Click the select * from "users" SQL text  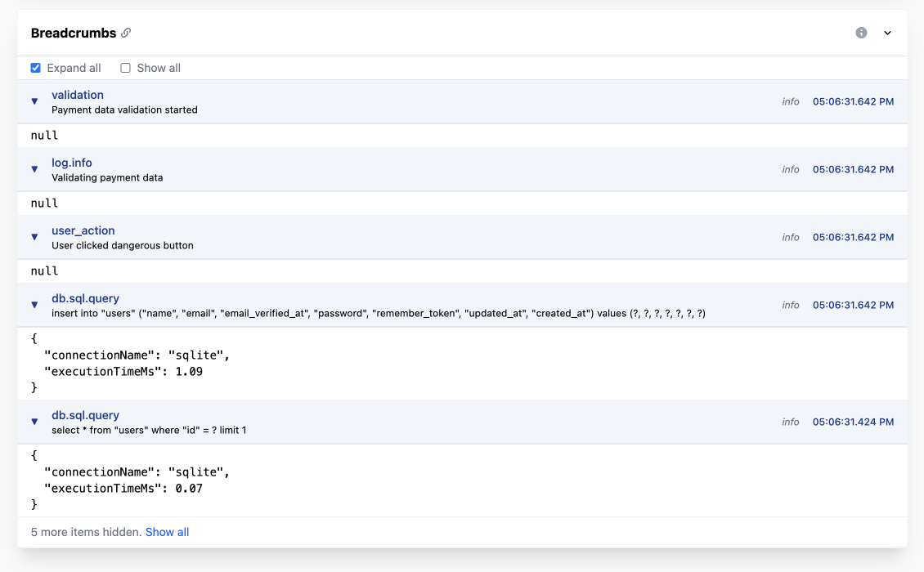[x=149, y=431]
